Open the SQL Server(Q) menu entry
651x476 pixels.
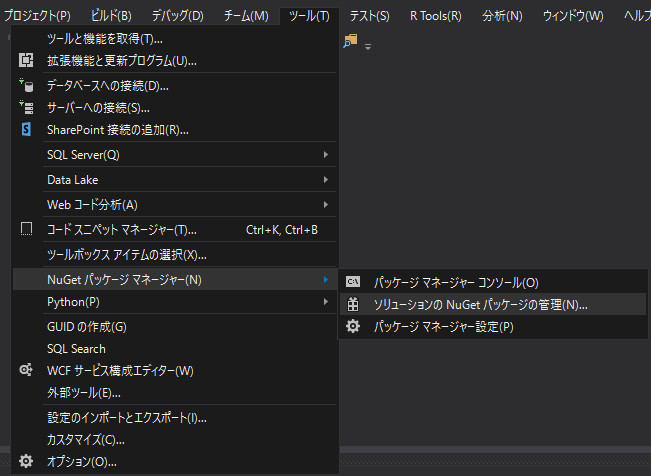175,155
